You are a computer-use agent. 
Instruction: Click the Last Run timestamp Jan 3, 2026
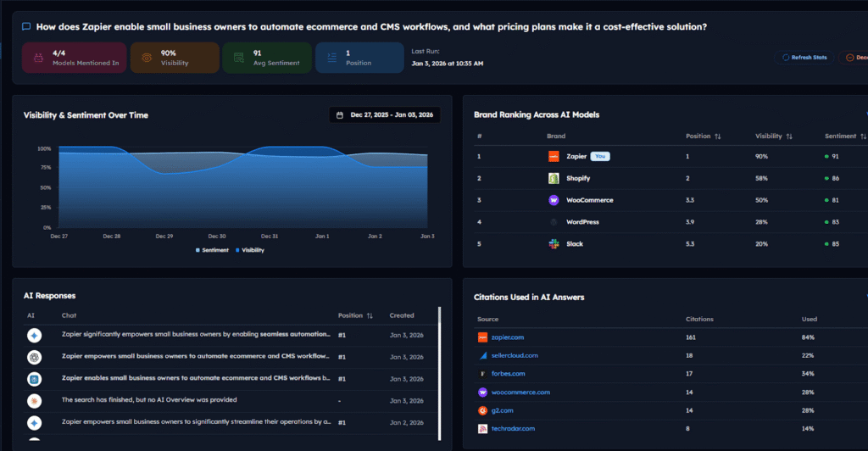(x=448, y=64)
